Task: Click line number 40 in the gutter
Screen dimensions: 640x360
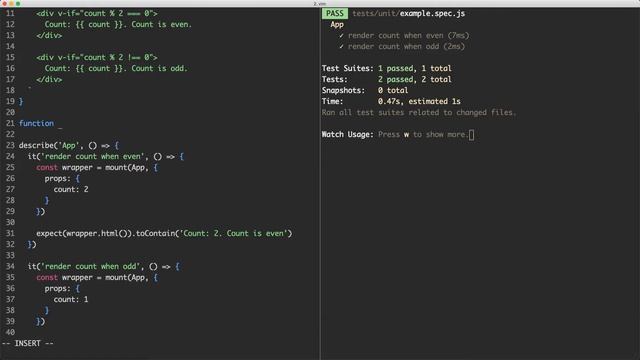Action: tap(10, 333)
